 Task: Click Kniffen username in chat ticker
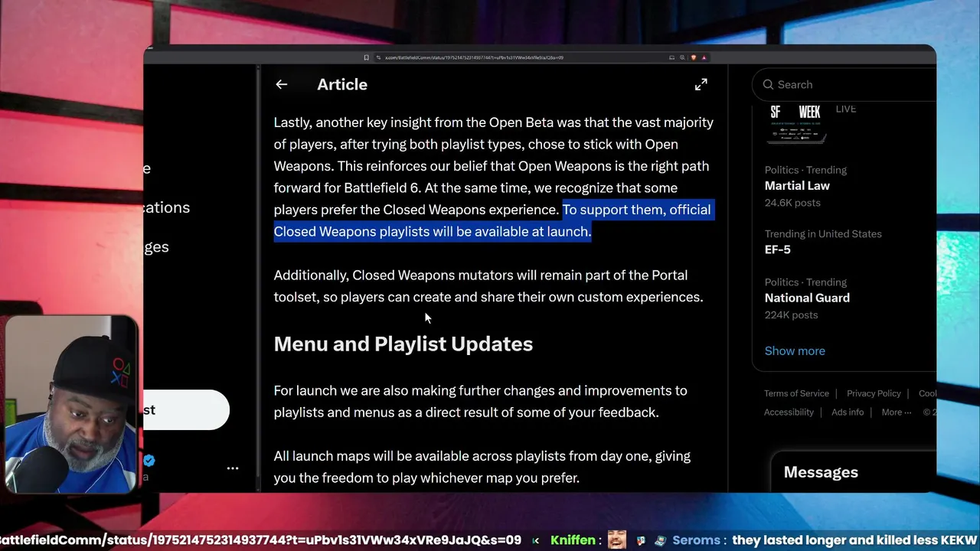[x=573, y=540]
